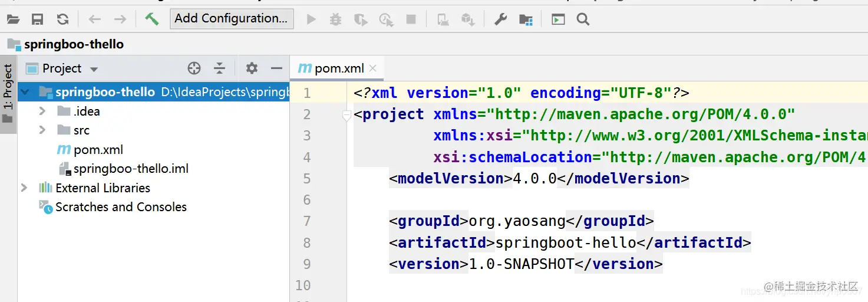Image resolution: width=868 pixels, height=302 pixels.
Task: Click the project xmlns URL on line 2
Action: click(x=645, y=114)
